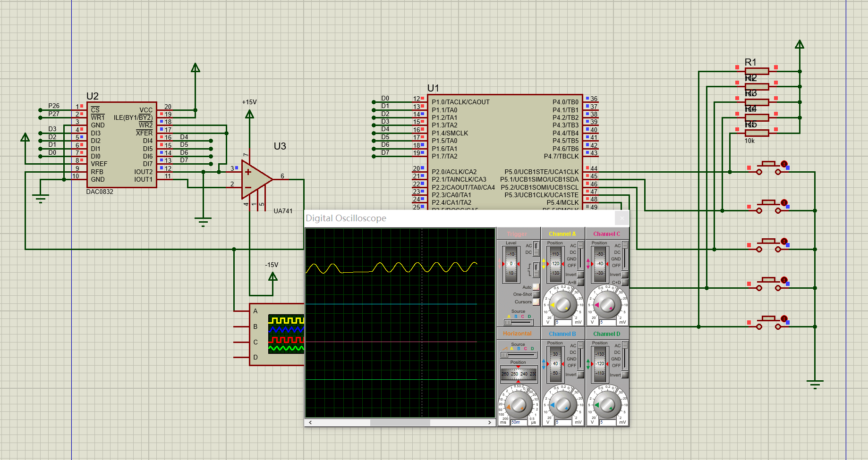Image resolution: width=868 pixels, height=460 pixels.
Task: Set Channel A coupling slider
Action: [580, 256]
